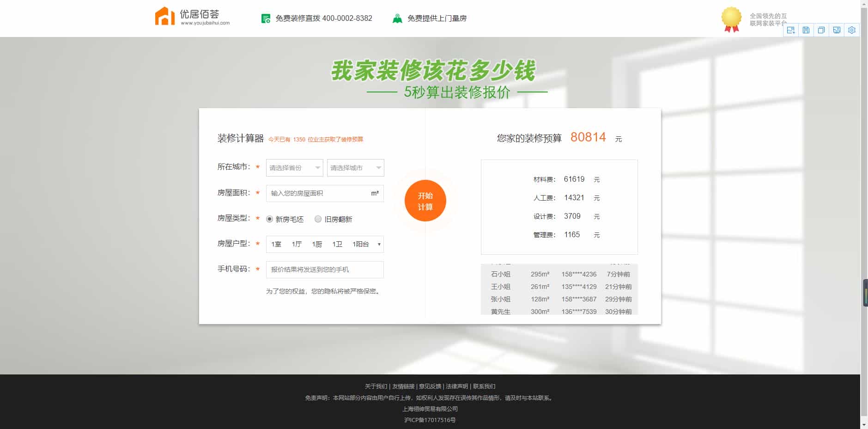This screenshot has height=429, width=868.
Task: Click the 优居佰荟 house logo
Action: click(165, 16)
